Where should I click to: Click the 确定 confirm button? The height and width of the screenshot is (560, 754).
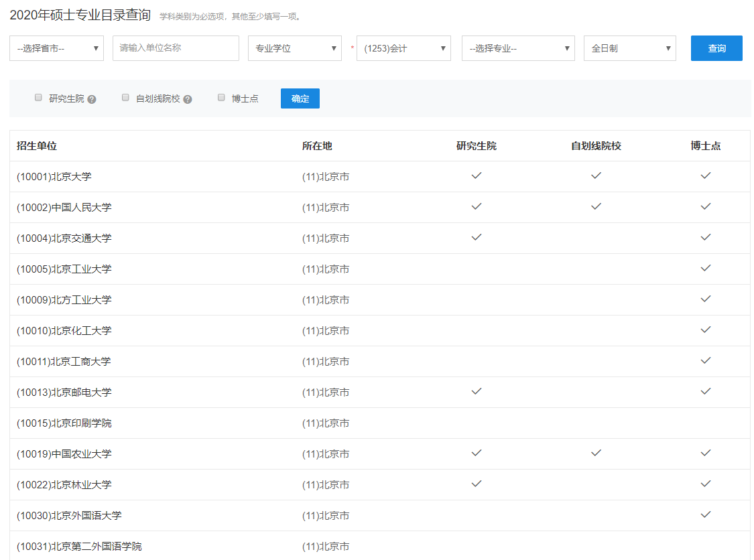coord(300,98)
